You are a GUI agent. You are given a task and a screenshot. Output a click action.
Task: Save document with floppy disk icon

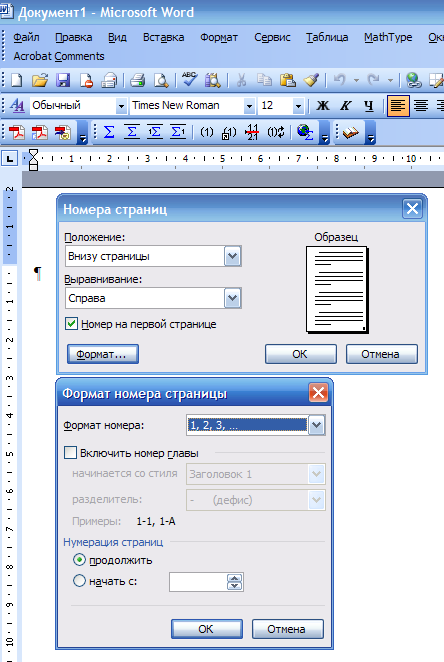click(x=63, y=80)
